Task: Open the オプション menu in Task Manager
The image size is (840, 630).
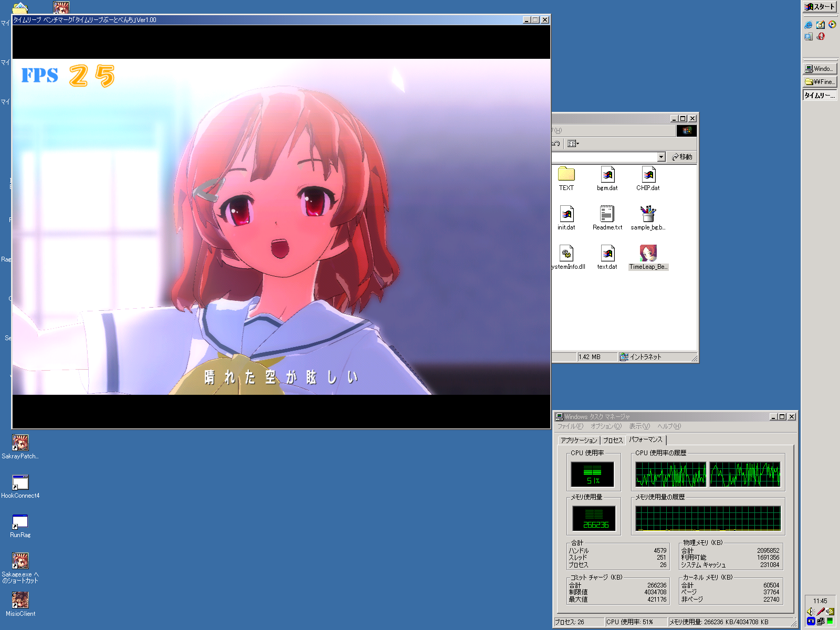Action: pyautogui.click(x=605, y=426)
